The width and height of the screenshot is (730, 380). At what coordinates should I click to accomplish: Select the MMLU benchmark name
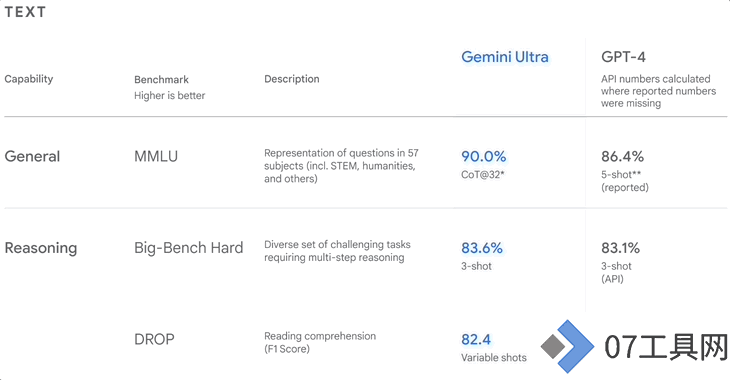point(156,156)
